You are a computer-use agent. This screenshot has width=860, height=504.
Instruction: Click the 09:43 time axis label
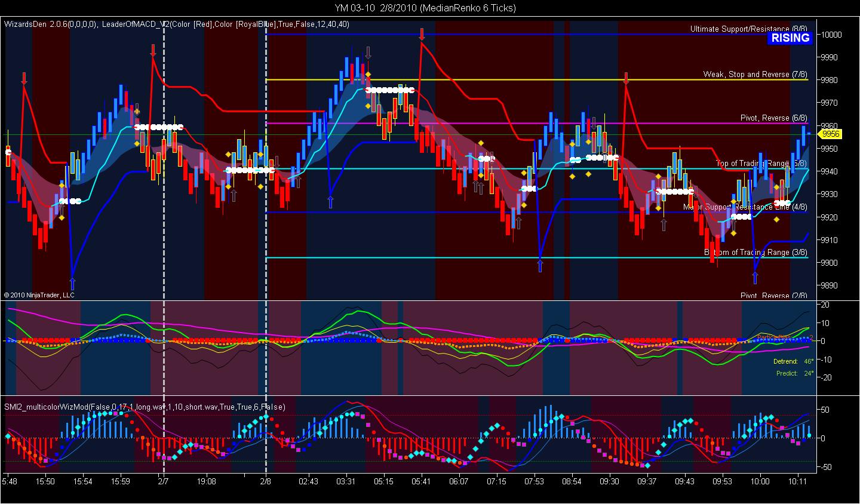(x=684, y=481)
